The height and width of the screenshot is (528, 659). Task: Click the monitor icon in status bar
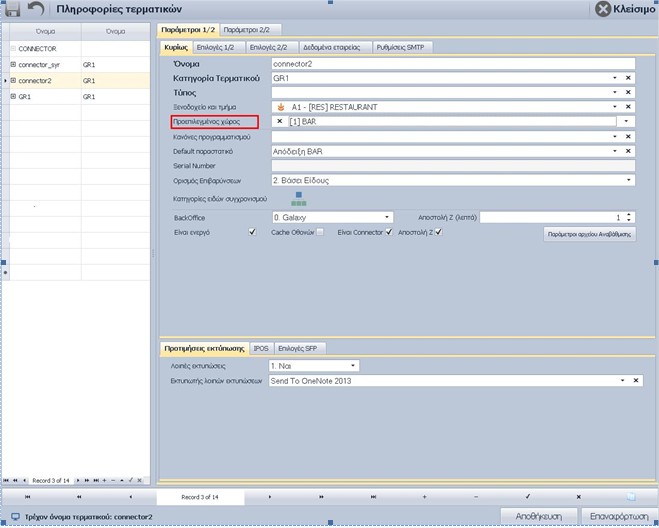(x=16, y=517)
